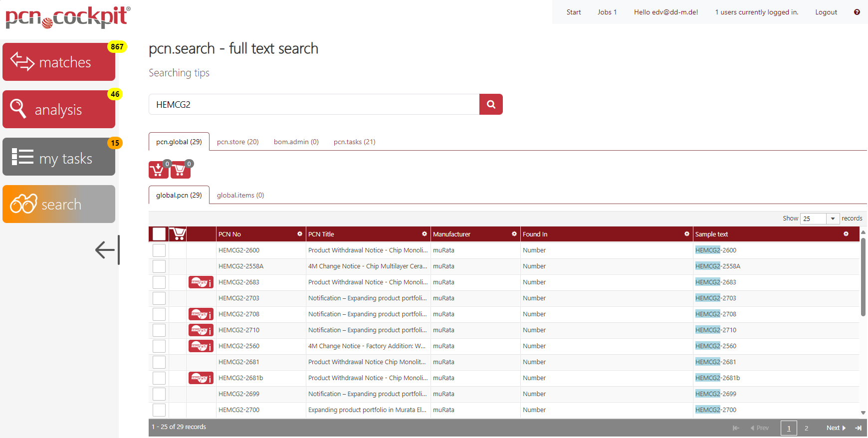868x438 pixels.
Task: Select the global.items (0) sub-tab
Action: coord(240,195)
